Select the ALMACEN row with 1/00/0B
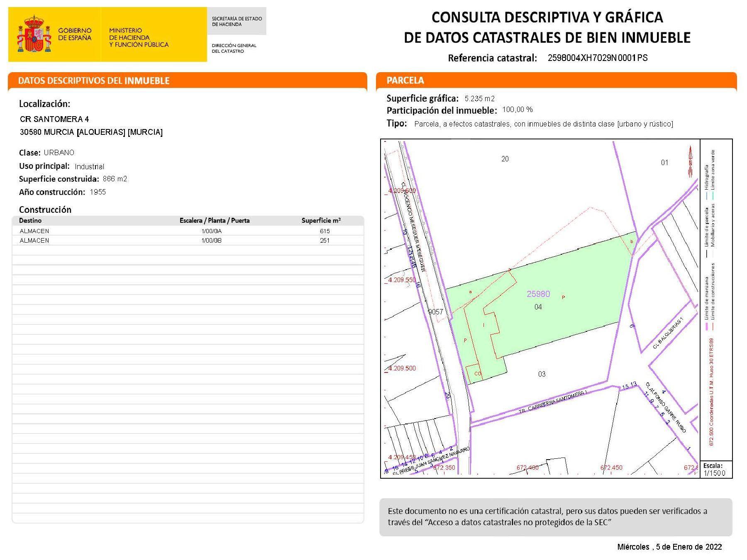 coord(188,241)
